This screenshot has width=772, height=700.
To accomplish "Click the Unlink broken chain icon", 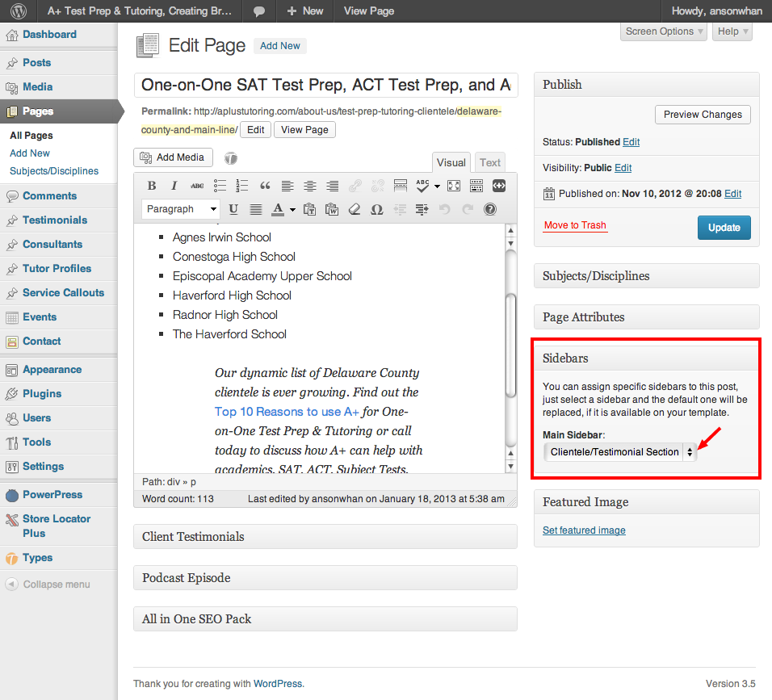I will tap(378, 186).
